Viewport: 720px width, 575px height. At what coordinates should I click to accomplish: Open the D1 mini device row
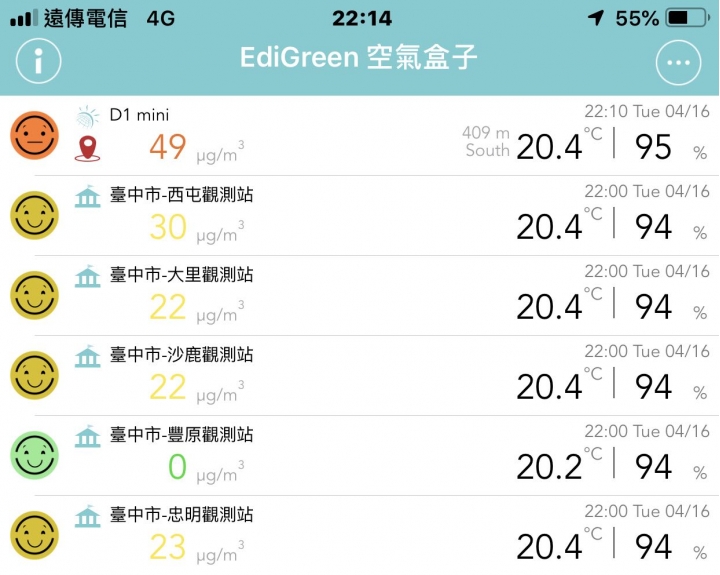pos(360,135)
